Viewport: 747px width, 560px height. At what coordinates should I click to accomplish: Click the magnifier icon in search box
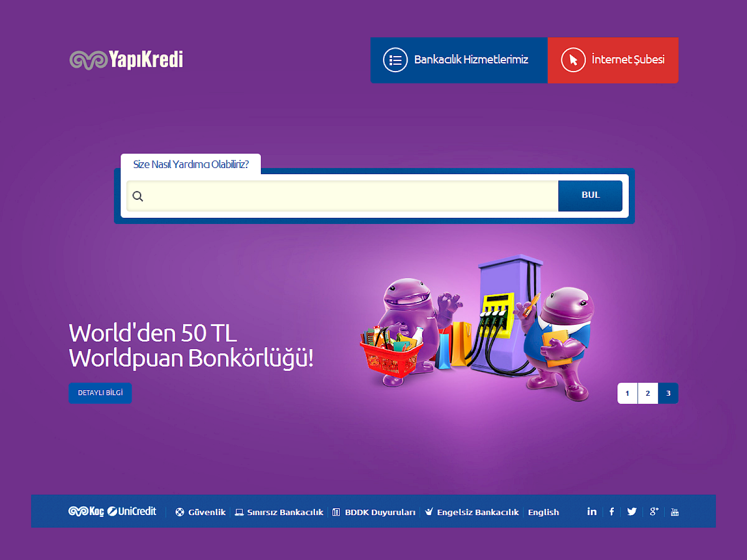(138, 196)
